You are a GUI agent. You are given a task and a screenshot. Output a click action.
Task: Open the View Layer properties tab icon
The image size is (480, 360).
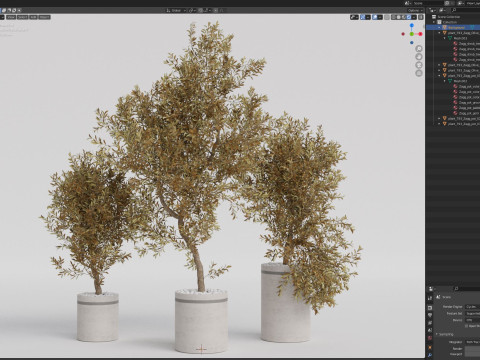[x=430, y=323]
